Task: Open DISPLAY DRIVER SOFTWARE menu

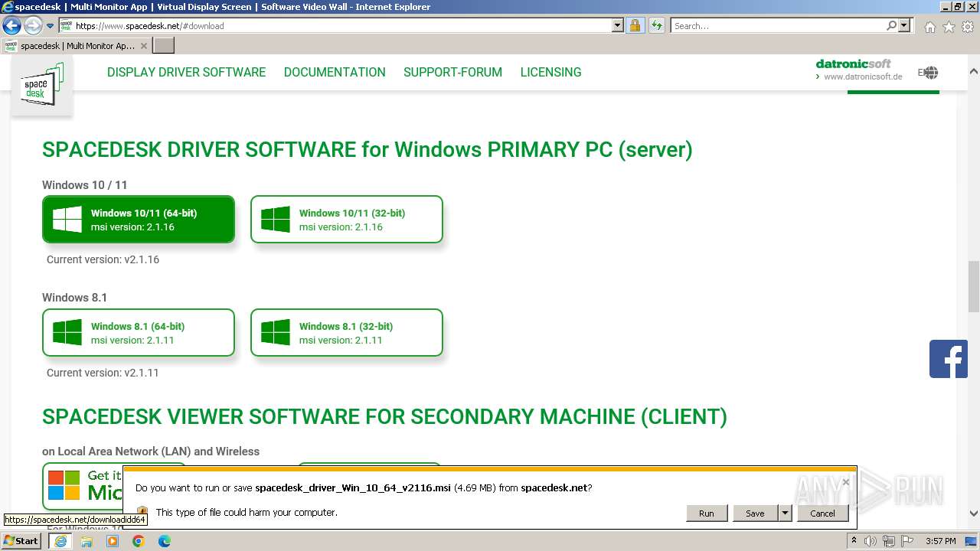Action: pos(186,72)
